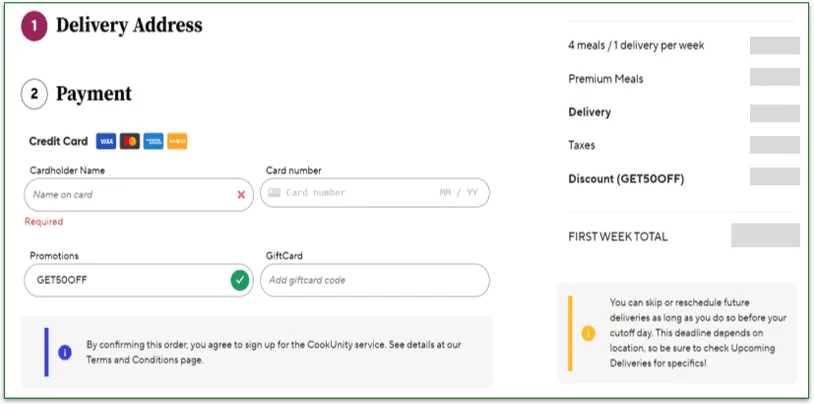
Task: Focus the Name on card input field
Action: click(139, 195)
